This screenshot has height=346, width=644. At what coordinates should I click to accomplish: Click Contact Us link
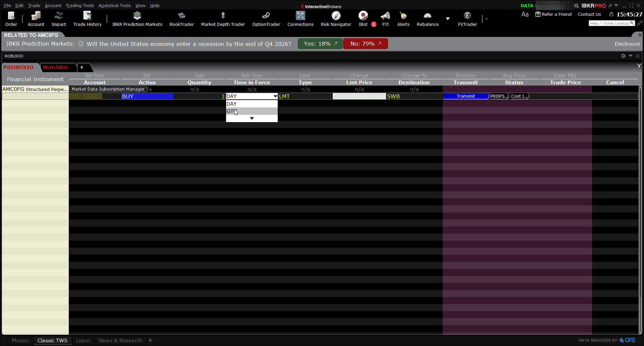[x=589, y=14]
